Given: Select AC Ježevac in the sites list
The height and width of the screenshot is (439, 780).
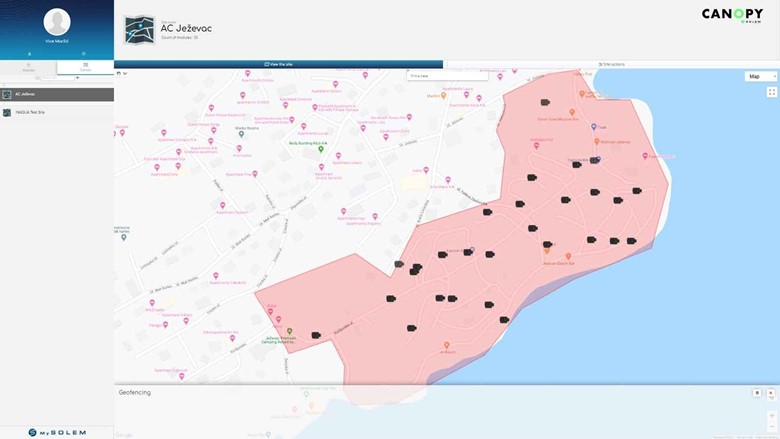Looking at the screenshot, I should (57, 94).
